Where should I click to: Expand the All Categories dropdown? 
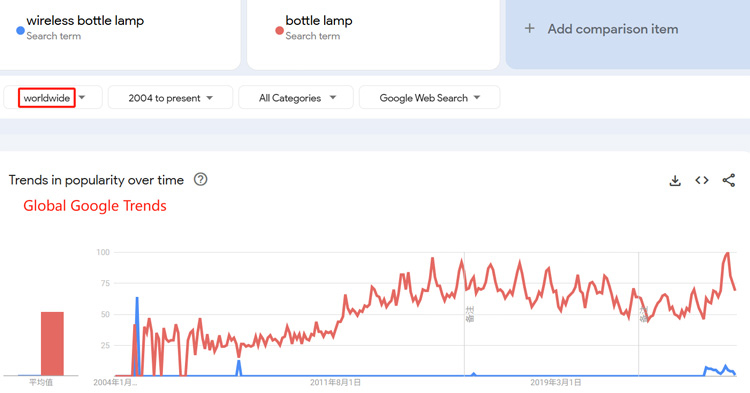point(296,98)
